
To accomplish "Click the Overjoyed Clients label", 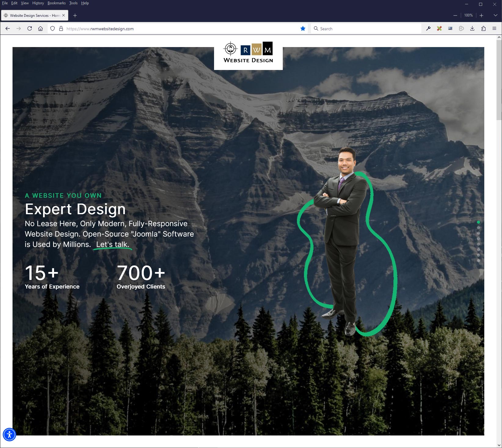I will pos(141,287).
